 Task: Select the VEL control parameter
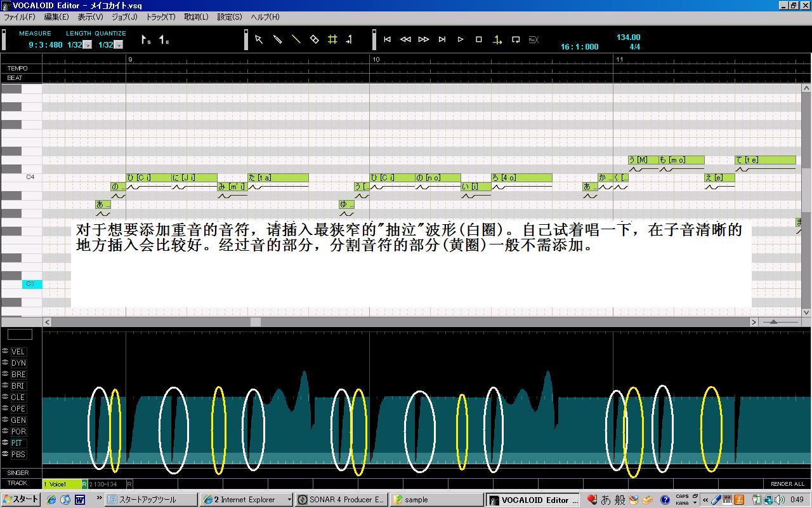(x=18, y=352)
